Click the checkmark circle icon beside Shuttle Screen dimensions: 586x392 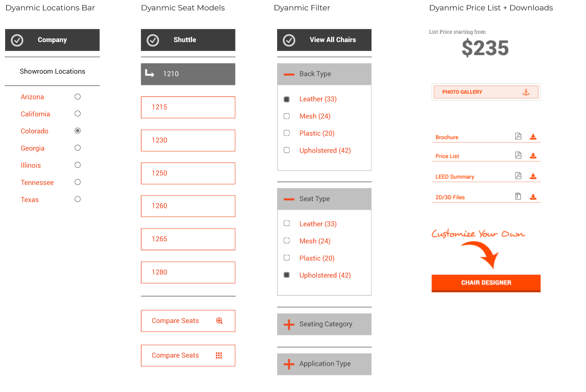tap(153, 40)
